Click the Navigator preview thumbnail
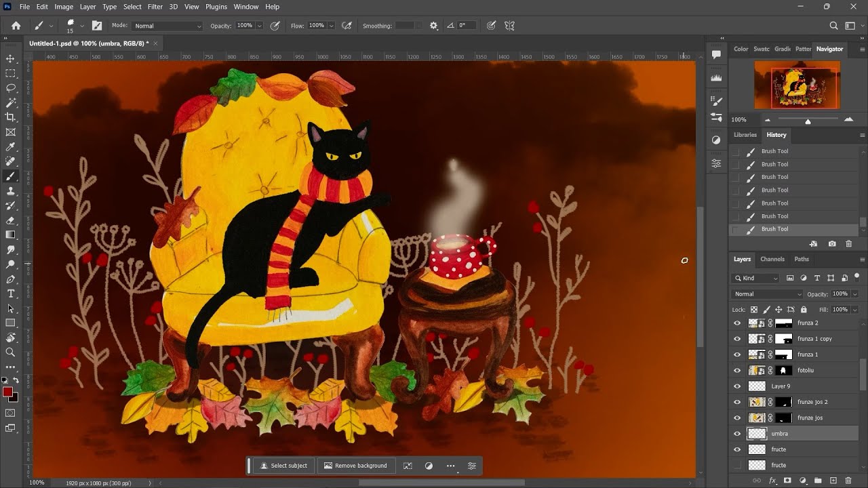 click(797, 85)
